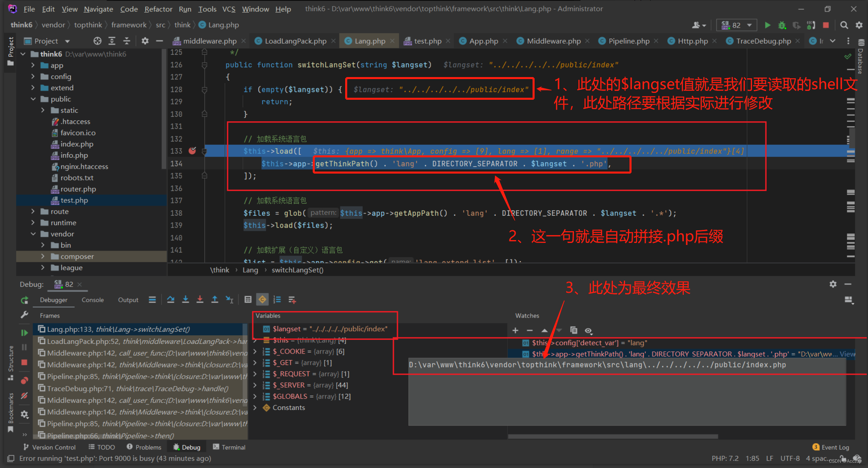Click the Force Step Into red arrow icon
This screenshot has width=868, height=468.
tap(200, 300)
